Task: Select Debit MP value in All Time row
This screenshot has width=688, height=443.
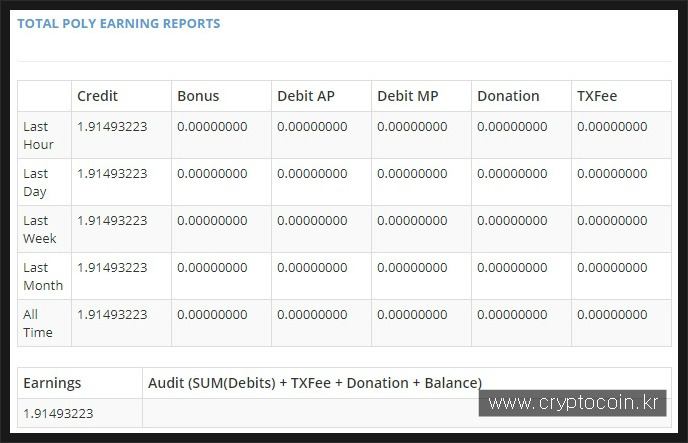Action: click(412, 314)
